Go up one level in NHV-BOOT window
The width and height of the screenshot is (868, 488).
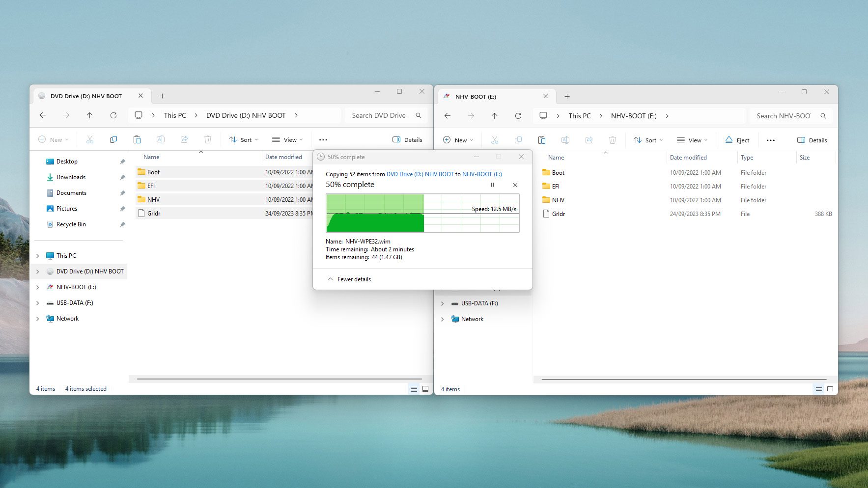494,116
